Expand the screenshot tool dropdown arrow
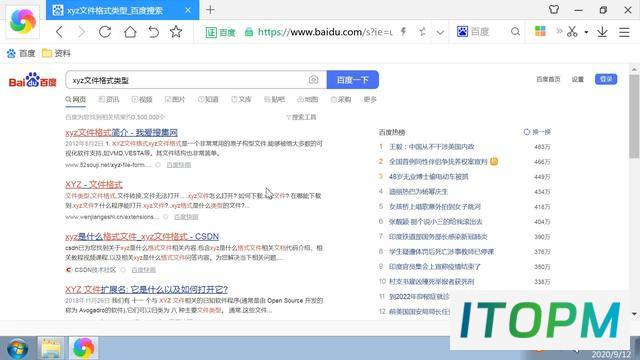Screen dimensions: 640x360 [x=586, y=32]
